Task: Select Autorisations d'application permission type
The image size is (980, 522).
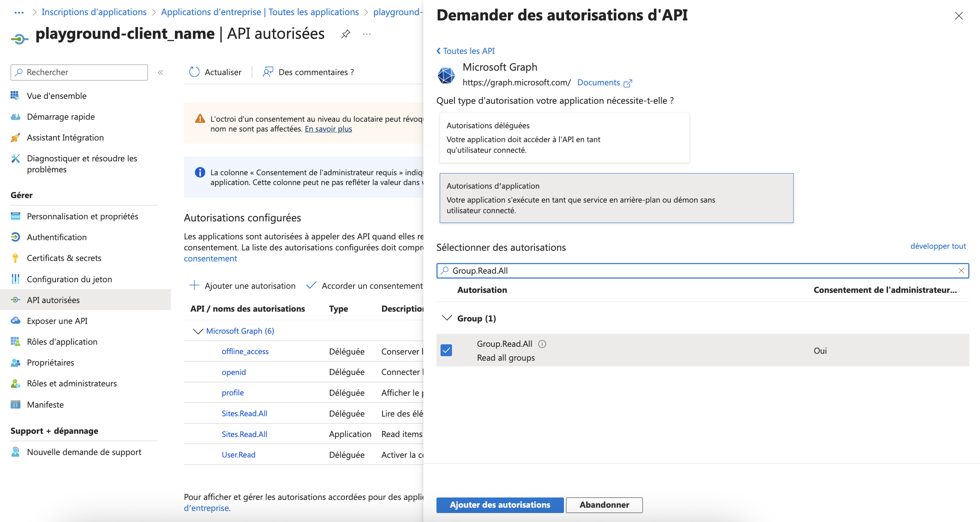Action: [616, 198]
